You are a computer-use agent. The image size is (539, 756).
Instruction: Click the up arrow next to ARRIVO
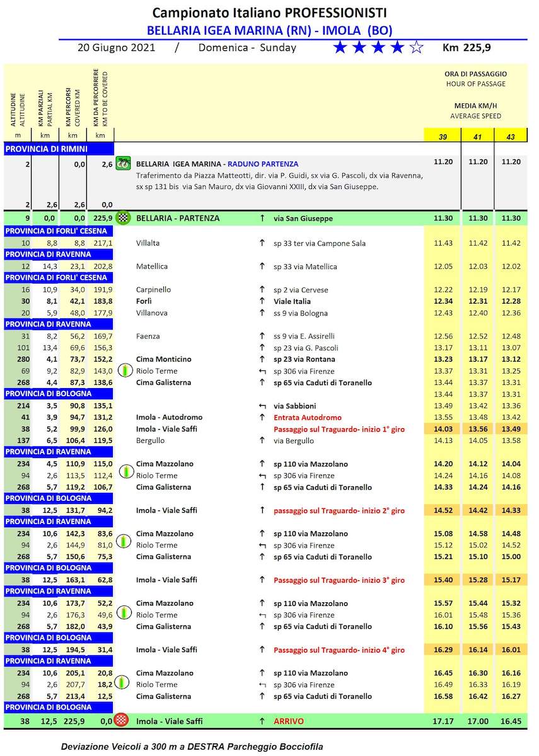tap(262, 721)
